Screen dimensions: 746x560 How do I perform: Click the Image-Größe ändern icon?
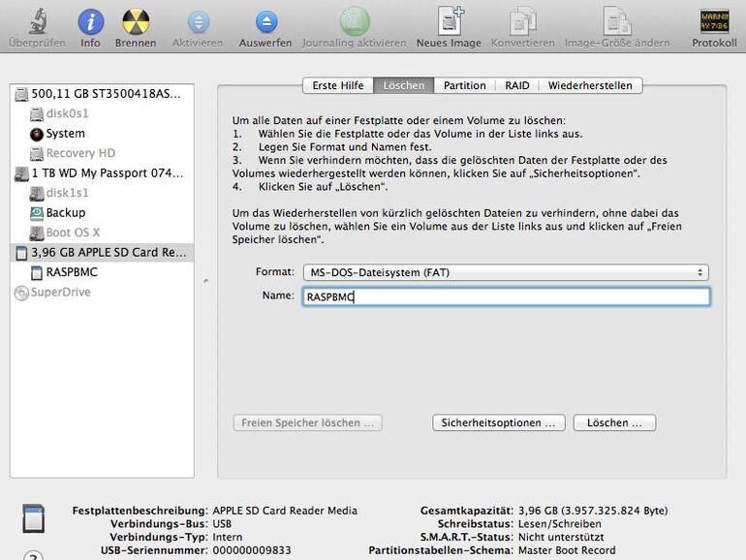[x=617, y=22]
